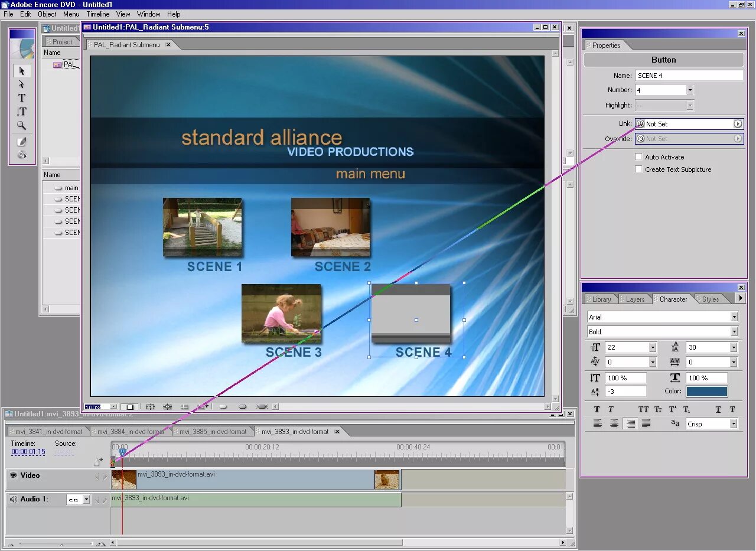This screenshot has width=756, height=551.
Task: Select the Zoom magnifier tool
Action: coord(22,125)
